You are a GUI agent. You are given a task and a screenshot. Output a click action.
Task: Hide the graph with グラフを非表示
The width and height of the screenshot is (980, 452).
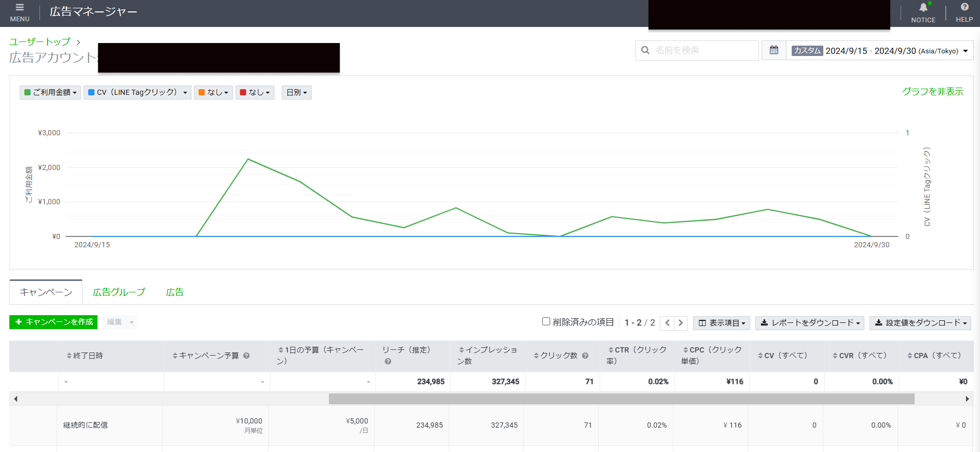click(932, 92)
